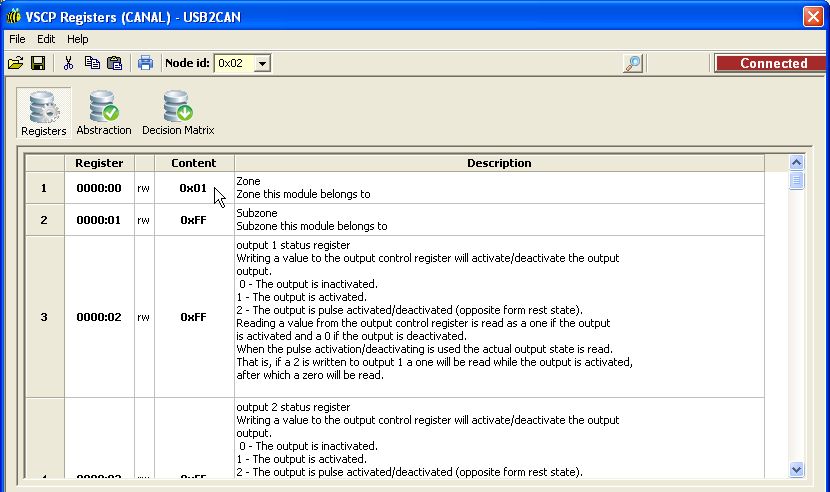Click the magnifier search icon
830x492 pixels.
[x=632, y=63]
